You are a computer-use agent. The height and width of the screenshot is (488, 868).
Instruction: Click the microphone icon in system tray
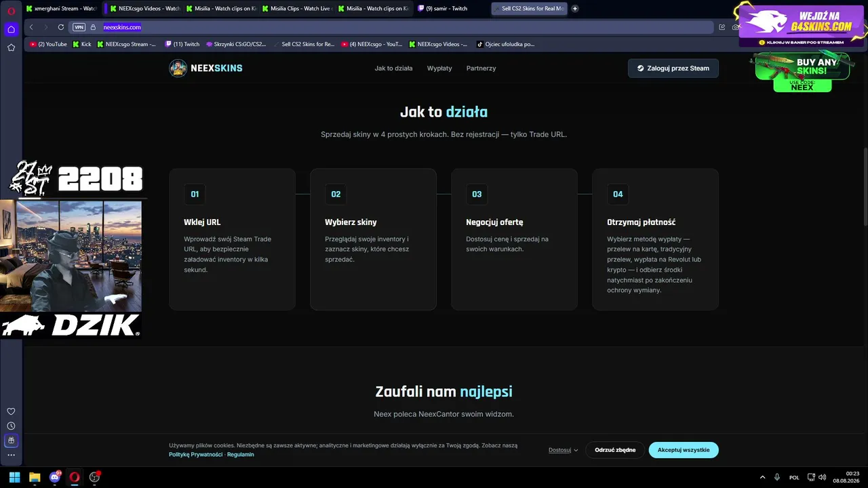tap(777, 477)
